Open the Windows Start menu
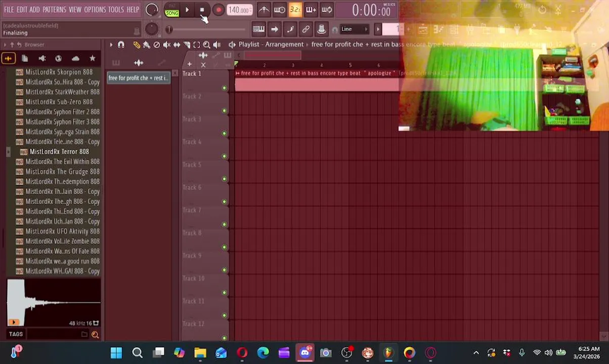Viewport: 609px width, 364px height. [116, 353]
